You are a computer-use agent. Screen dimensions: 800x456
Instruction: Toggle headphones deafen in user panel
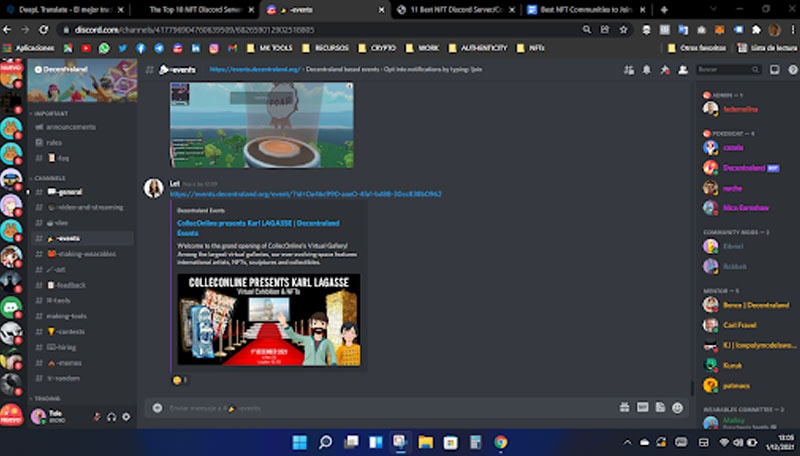pos(111,417)
